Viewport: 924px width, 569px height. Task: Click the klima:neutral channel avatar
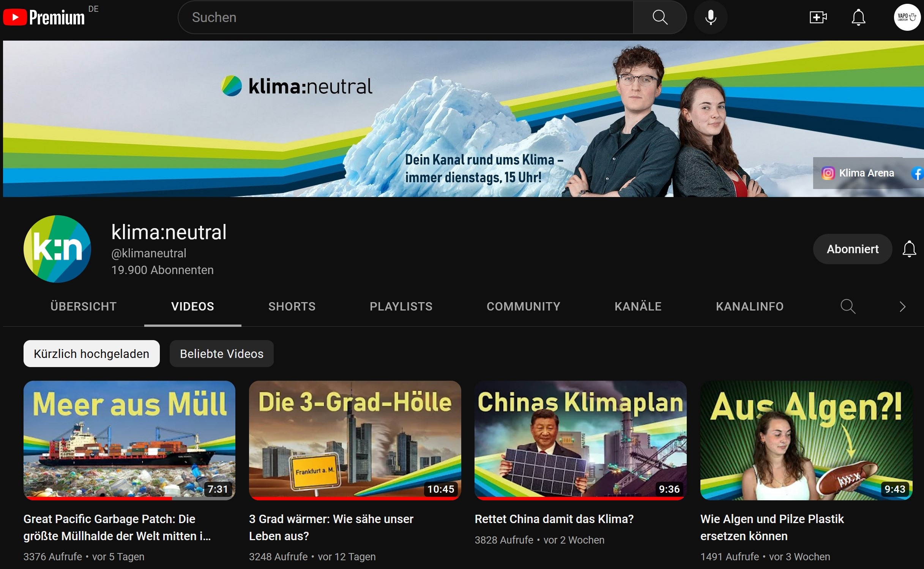[57, 249]
